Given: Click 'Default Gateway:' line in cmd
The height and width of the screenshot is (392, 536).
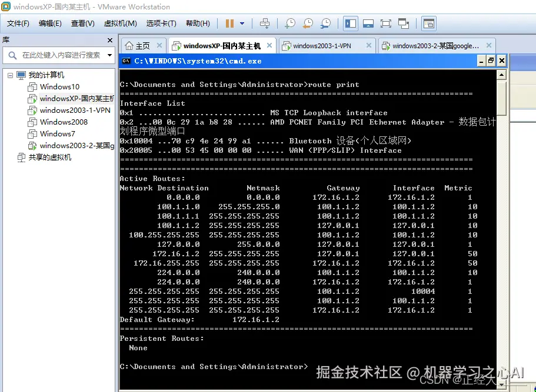Looking at the screenshot, I should pyautogui.click(x=199, y=320).
